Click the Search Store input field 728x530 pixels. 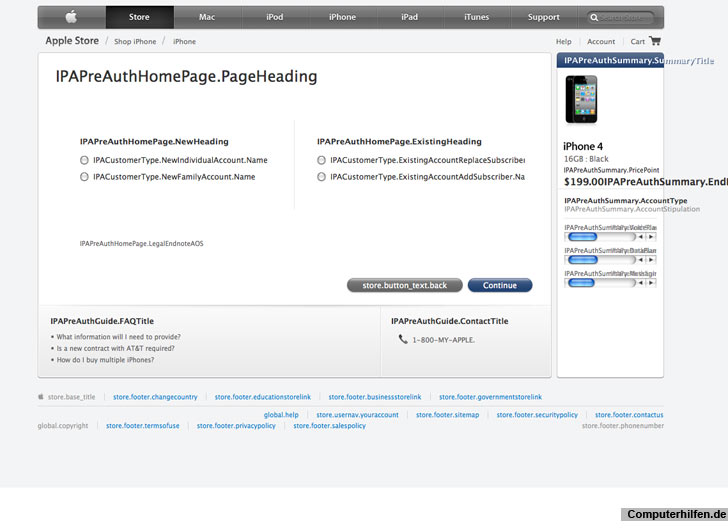pyautogui.click(x=621, y=18)
